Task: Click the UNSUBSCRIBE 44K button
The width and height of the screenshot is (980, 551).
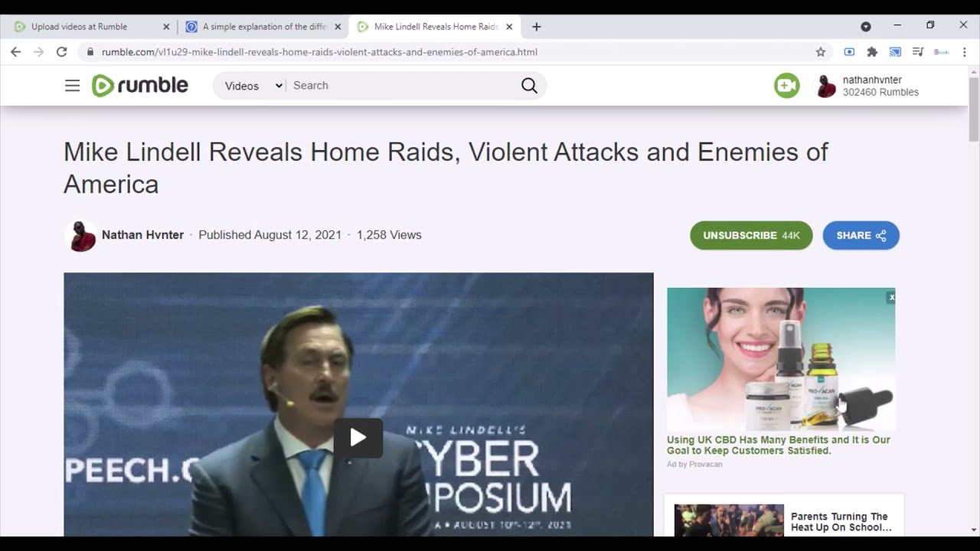Action: click(751, 236)
